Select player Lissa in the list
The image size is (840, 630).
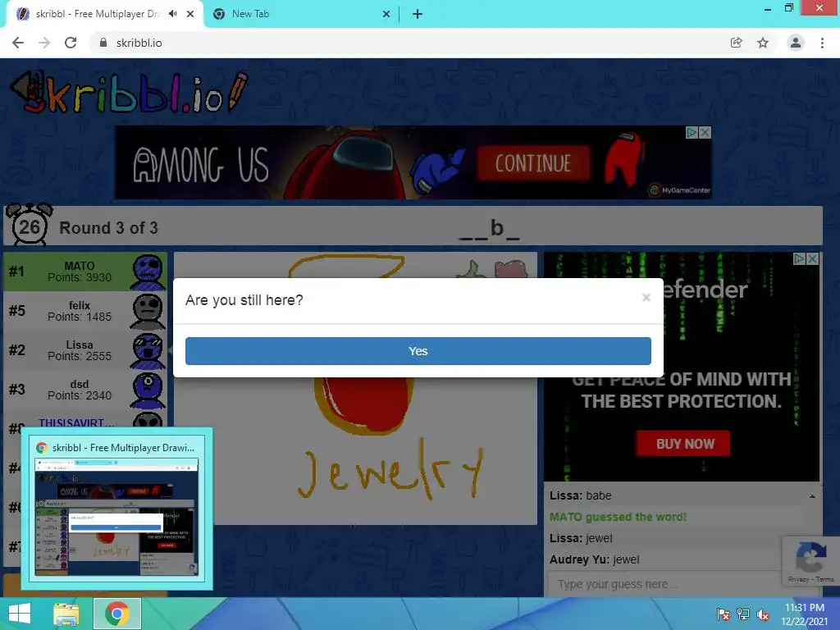coord(85,350)
